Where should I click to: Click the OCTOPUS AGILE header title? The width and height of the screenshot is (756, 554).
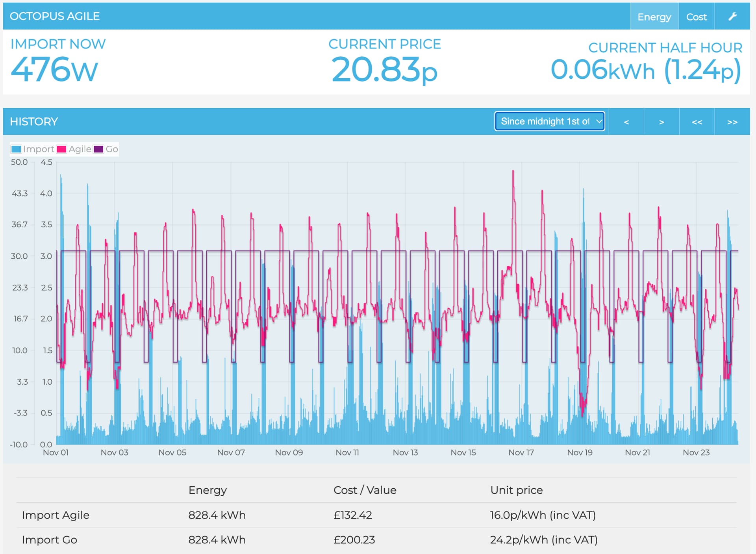55,16
